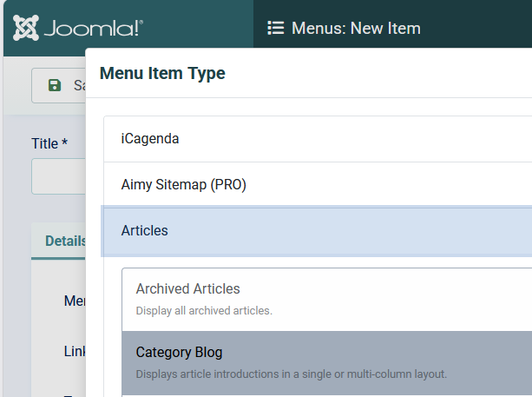The width and height of the screenshot is (532, 397).
Task: Click the Joomla! wordmark text
Action: [x=94, y=28]
